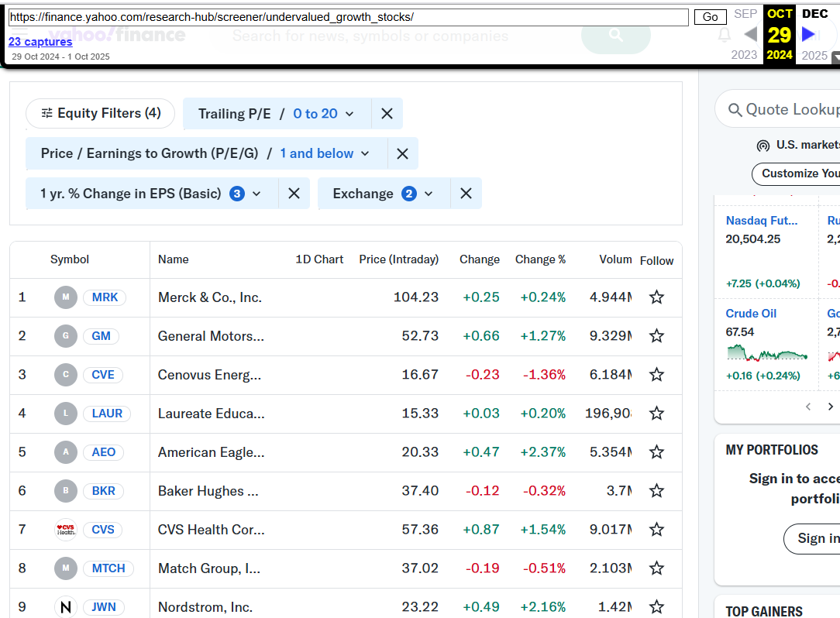This screenshot has width=840, height=618.
Task: Click the Match Group M logo avatar
Action: [x=66, y=568]
